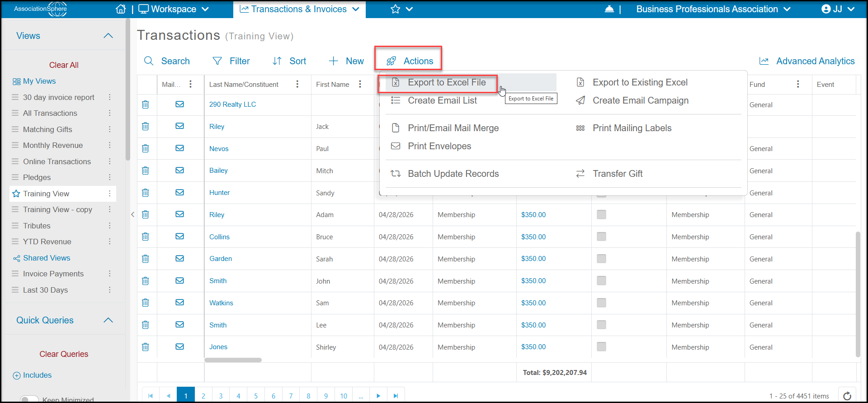Screen dimensions: 868x403
Task: Open the Workspace dropdown
Action: click(x=174, y=9)
